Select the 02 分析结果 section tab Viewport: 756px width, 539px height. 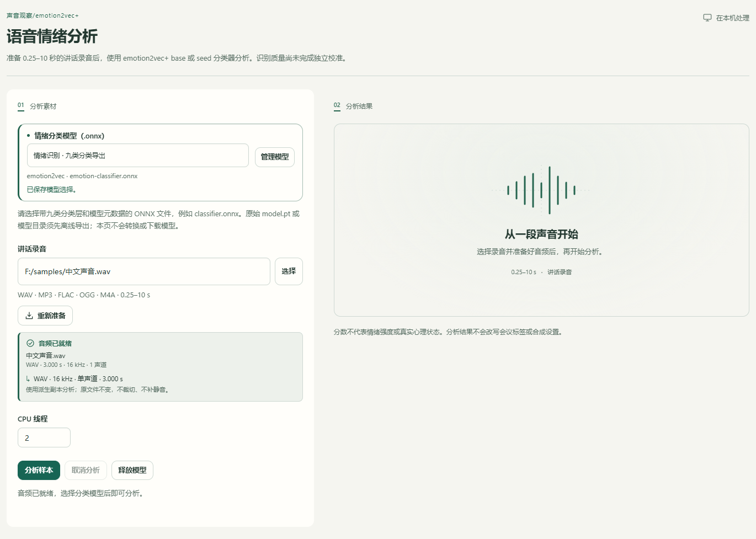point(353,106)
